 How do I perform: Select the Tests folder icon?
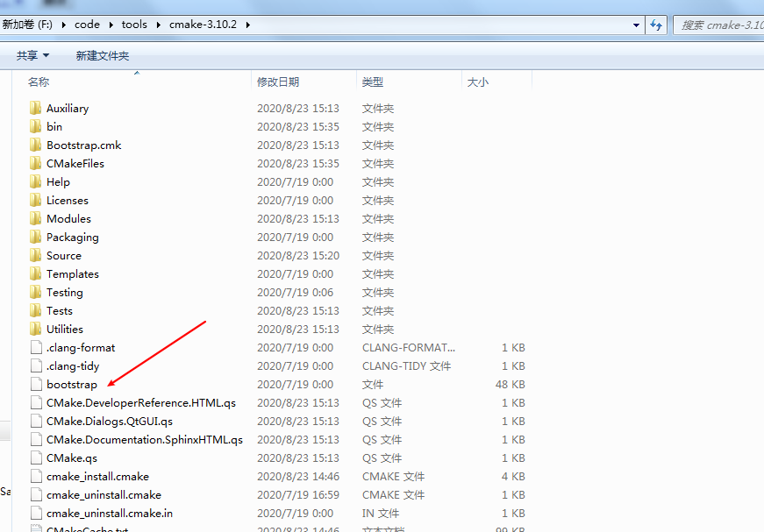[x=36, y=311]
